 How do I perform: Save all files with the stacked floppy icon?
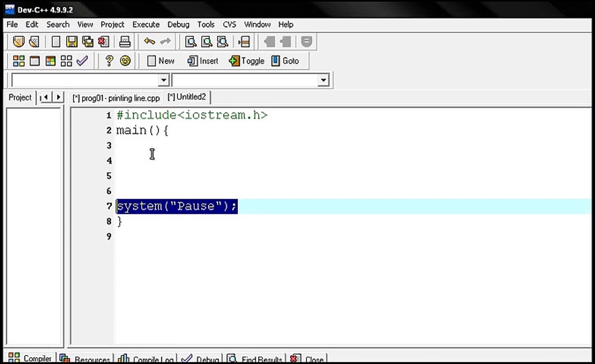click(x=88, y=41)
